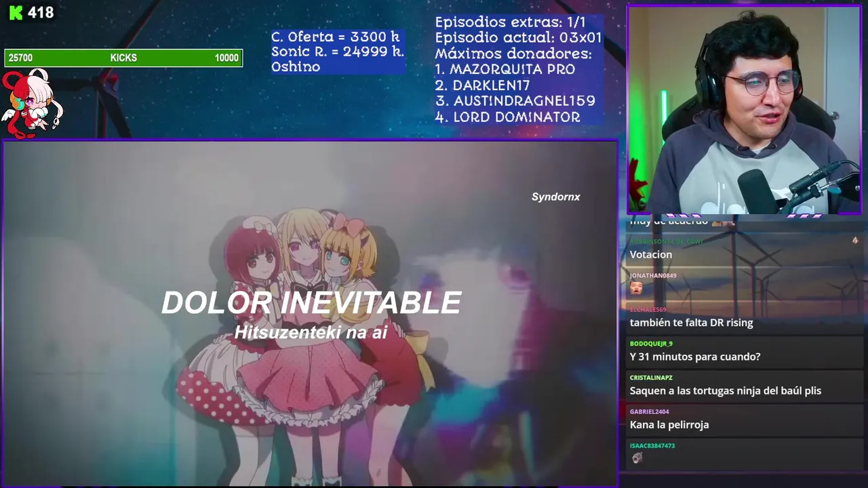868x488 pixels.
Task: Click donor name AUSTINDRAGNEL159
Action: (x=524, y=101)
